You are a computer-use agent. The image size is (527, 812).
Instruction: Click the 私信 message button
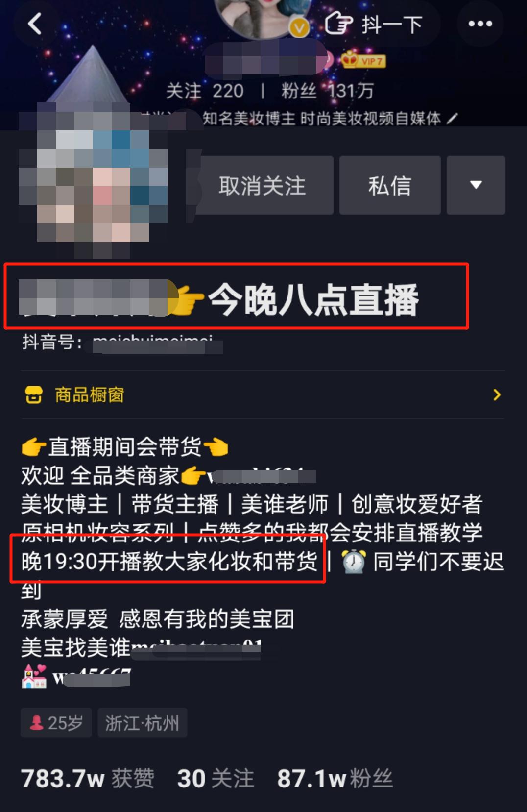(390, 185)
